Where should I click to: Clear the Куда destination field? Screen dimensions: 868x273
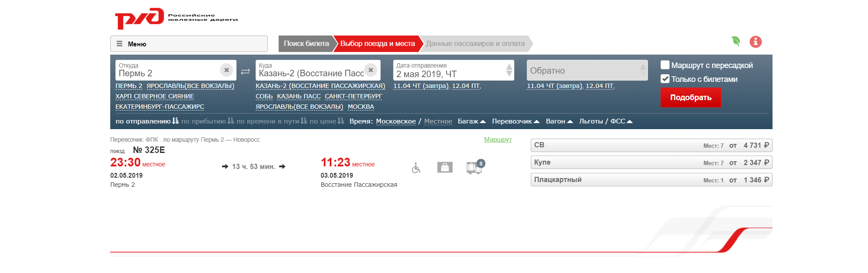(371, 70)
